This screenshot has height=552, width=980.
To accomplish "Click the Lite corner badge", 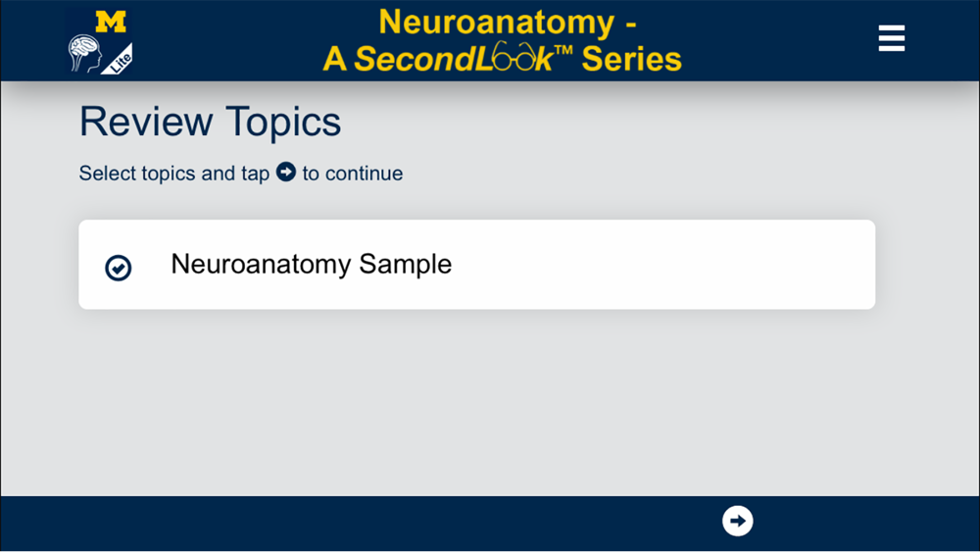I will click(x=120, y=61).
